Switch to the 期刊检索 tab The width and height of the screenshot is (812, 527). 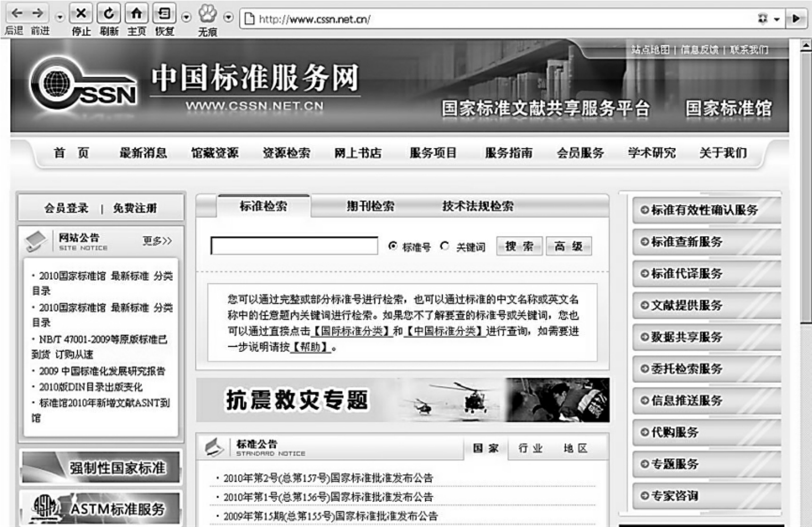coord(370,206)
